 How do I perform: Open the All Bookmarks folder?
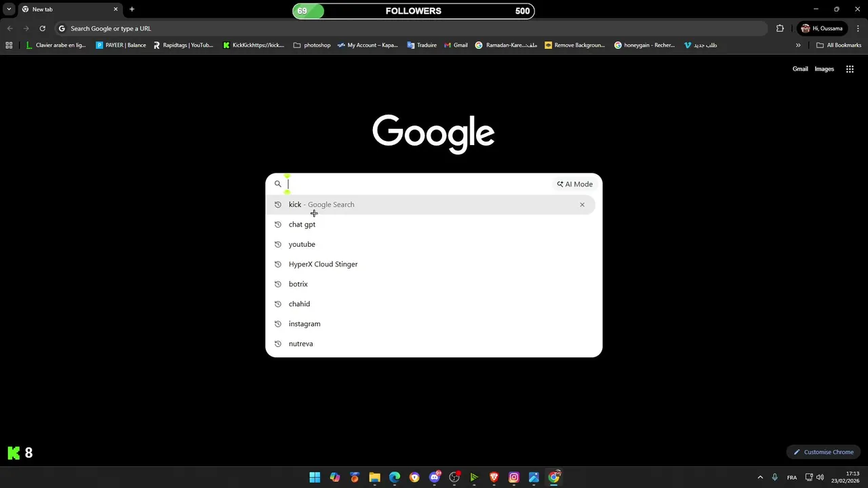pyautogui.click(x=839, y=45)
